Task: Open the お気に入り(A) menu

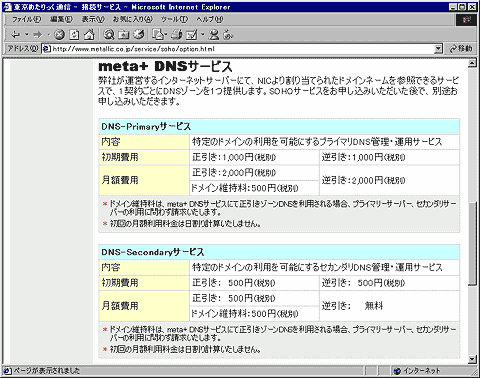Action: 133,19
